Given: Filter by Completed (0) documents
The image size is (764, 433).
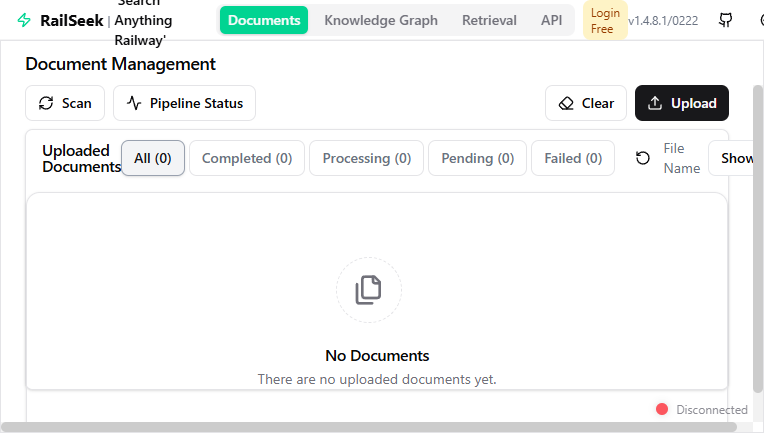Looking at the screenshot, I should point(247,158).
